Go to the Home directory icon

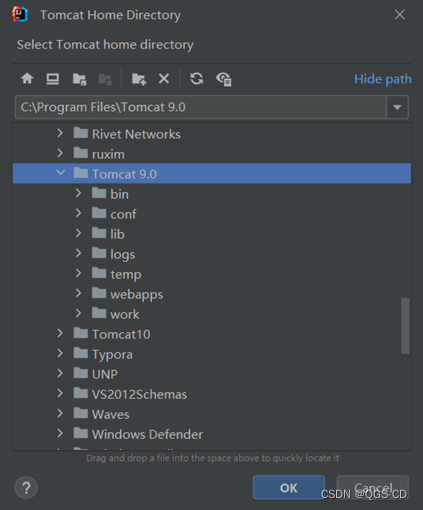point(27,79)
